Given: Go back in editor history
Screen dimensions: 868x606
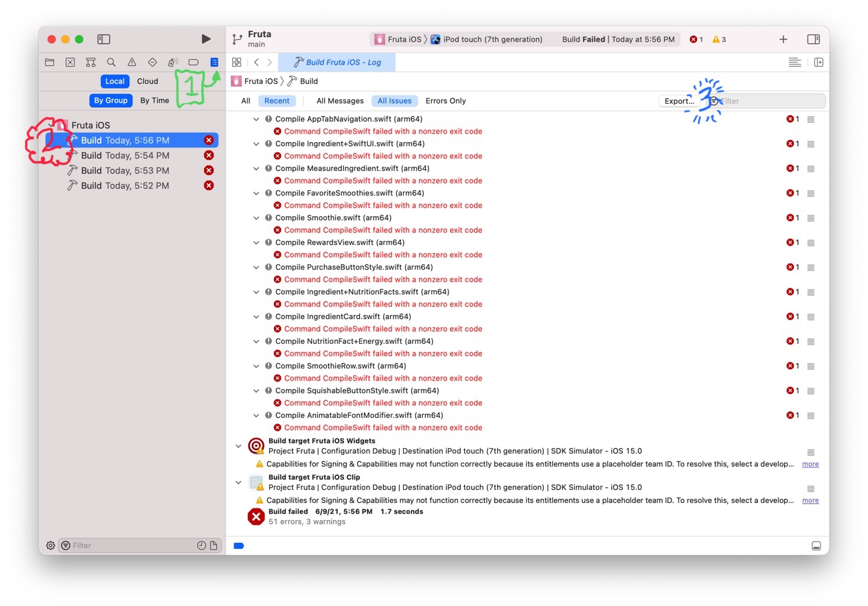Looking at the screenshot, I should click(x=256, y=62).
